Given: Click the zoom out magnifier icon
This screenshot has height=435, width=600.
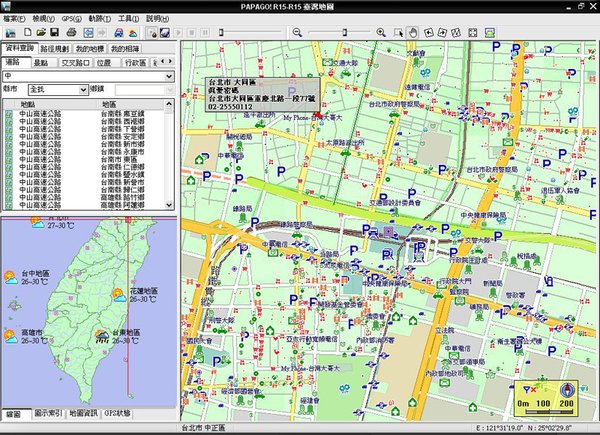Looking at the screenshot, I should pyautogui.click(x=297, y=32).
